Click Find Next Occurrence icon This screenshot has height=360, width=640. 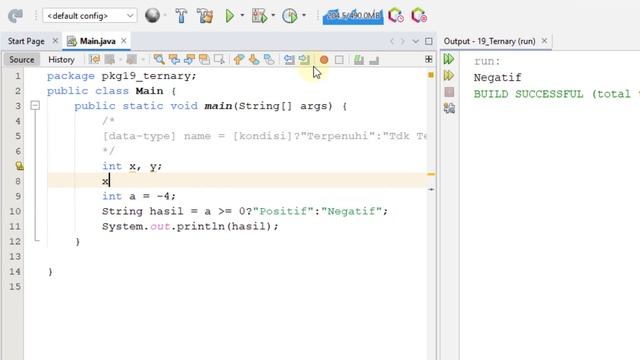(189, 60)
